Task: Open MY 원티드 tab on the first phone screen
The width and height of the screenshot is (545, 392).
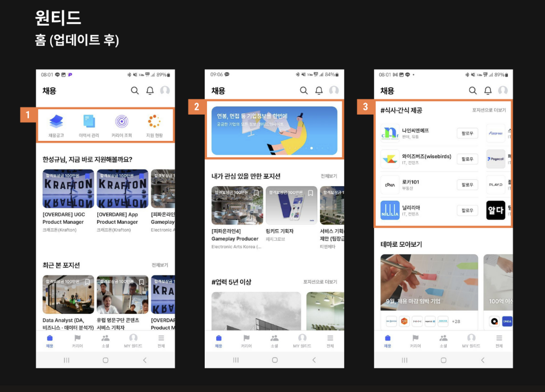Action: pos(133,341)
